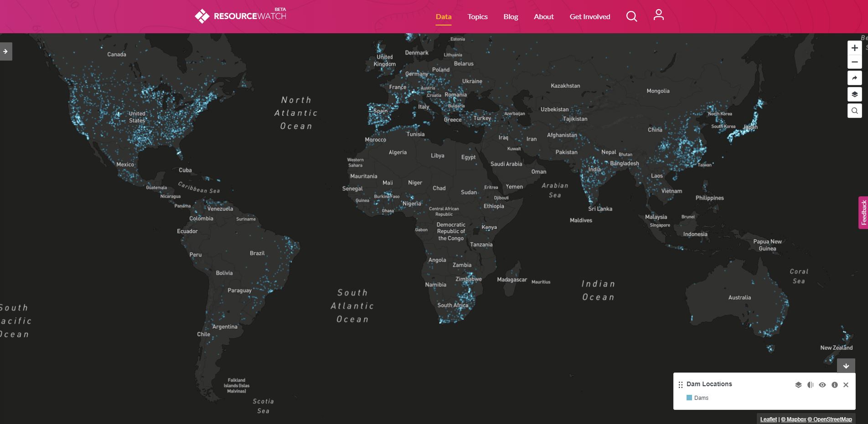
Task: Open the site search in header
Action: (x=631, y=16)
